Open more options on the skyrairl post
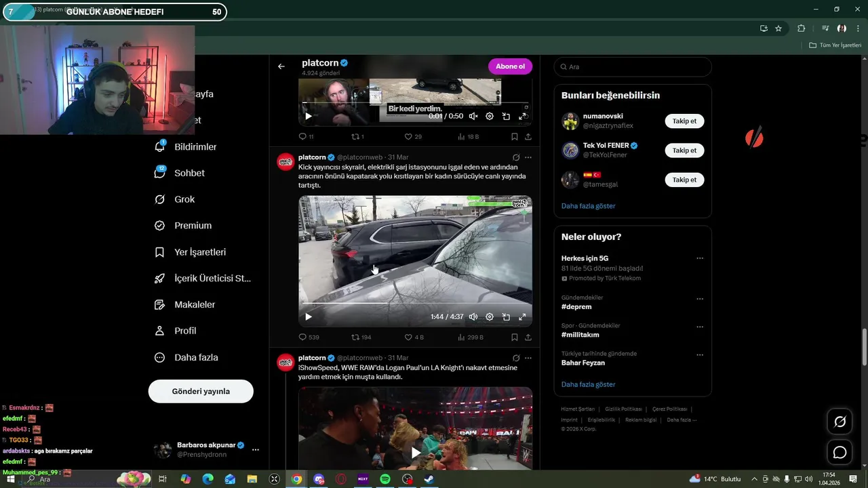The width and height of the screenshot is (868, 488). coord(528,157)
